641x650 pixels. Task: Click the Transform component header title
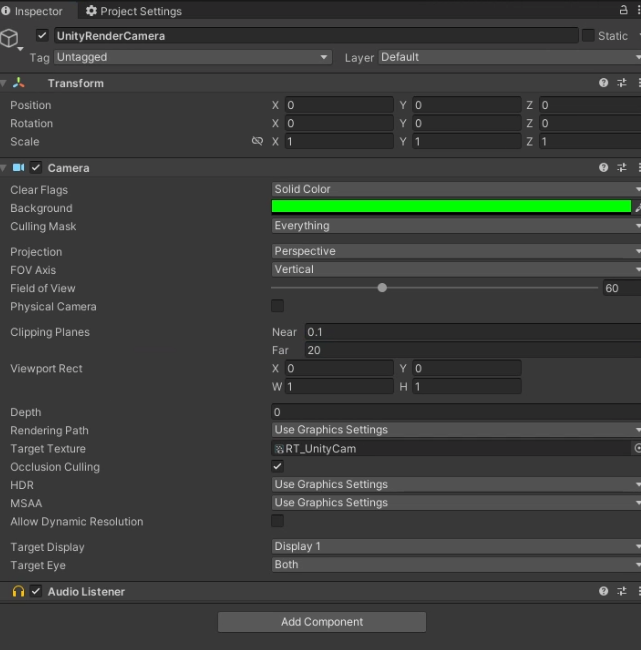75,83
